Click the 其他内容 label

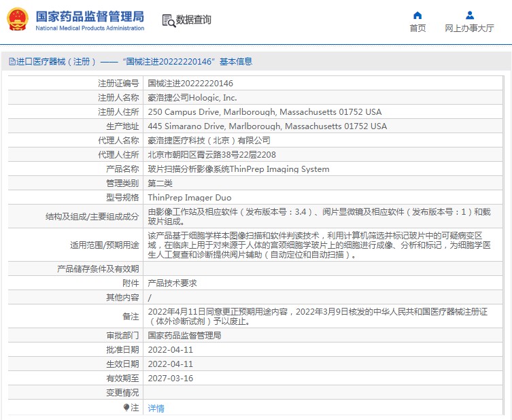click(122, 298)
